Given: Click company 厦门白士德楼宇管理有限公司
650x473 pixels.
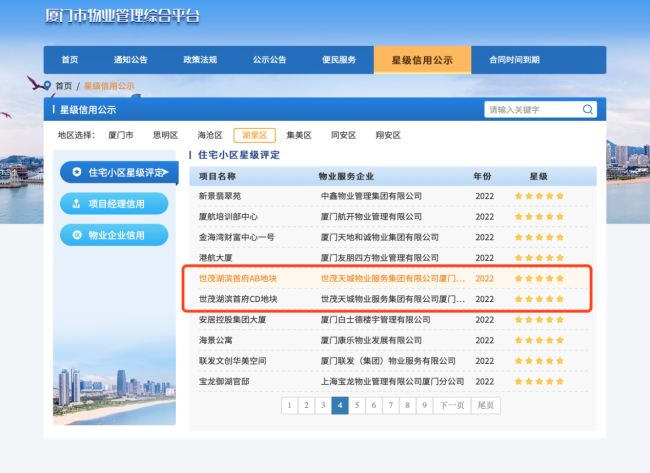Looking at the screenshot, I should [x=375, y=320].
